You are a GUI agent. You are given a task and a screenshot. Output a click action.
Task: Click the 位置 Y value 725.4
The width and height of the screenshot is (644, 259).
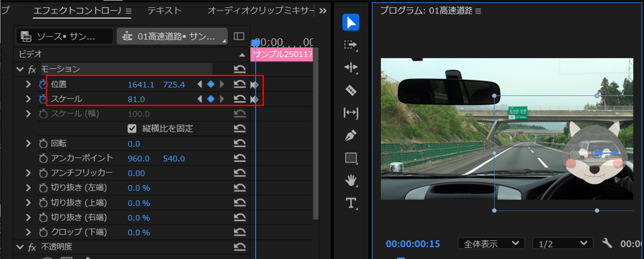pos(174,85)
